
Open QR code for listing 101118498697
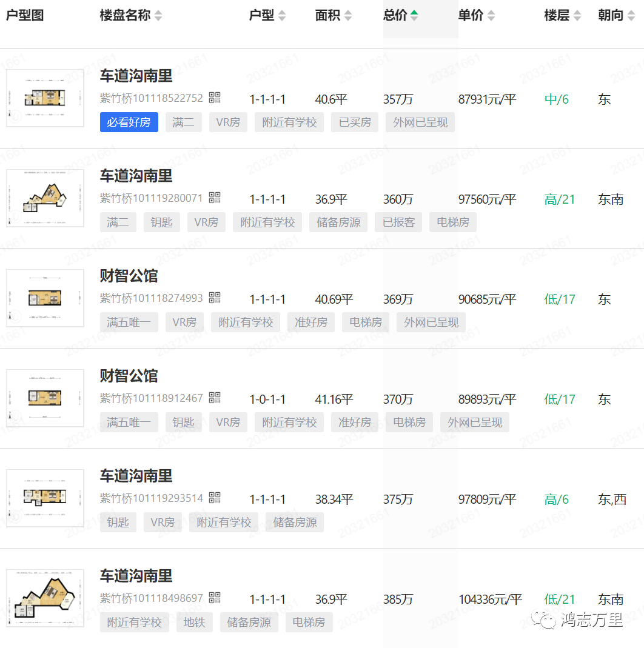[215, 598]
